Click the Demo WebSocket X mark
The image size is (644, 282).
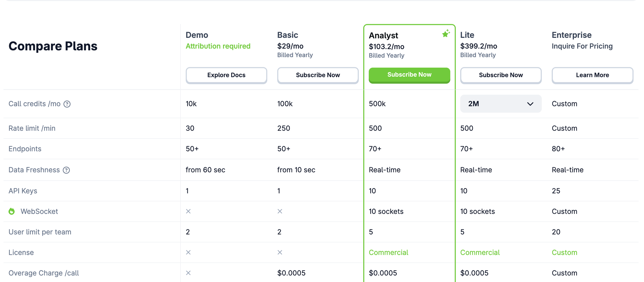(x=188, y=211)
